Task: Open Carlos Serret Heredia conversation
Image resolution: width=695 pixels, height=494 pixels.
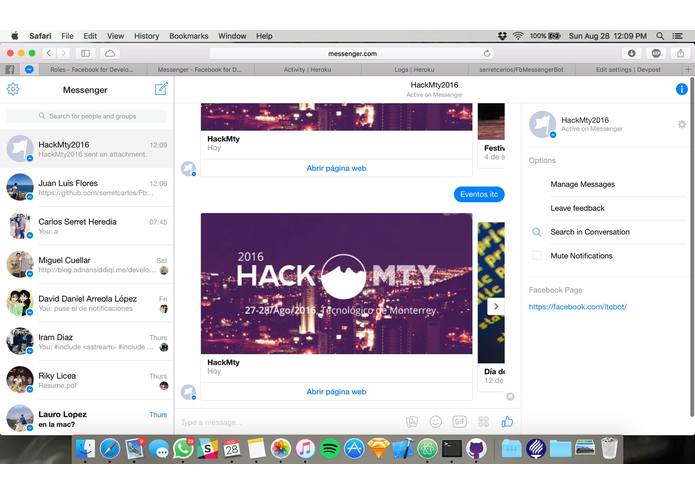Action: tap(87, 226)
